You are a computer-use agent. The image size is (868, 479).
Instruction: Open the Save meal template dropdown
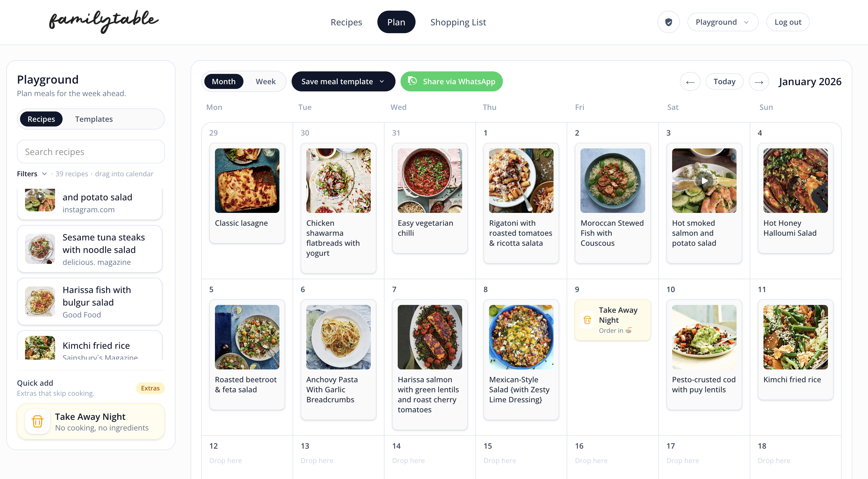343,81
